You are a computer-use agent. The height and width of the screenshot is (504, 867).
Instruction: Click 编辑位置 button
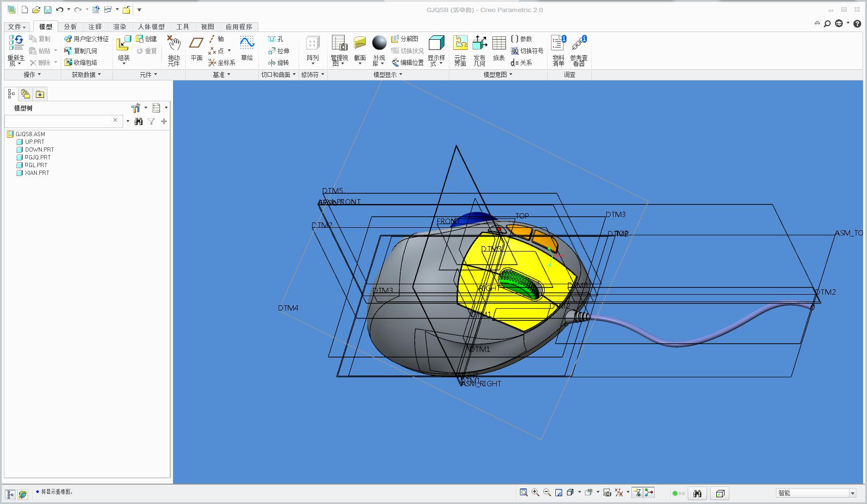[408, 63]
